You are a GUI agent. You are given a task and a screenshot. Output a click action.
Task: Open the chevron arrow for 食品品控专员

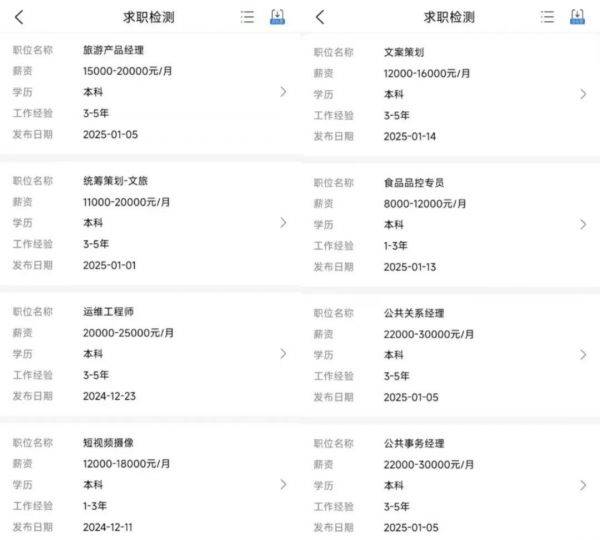583,225
